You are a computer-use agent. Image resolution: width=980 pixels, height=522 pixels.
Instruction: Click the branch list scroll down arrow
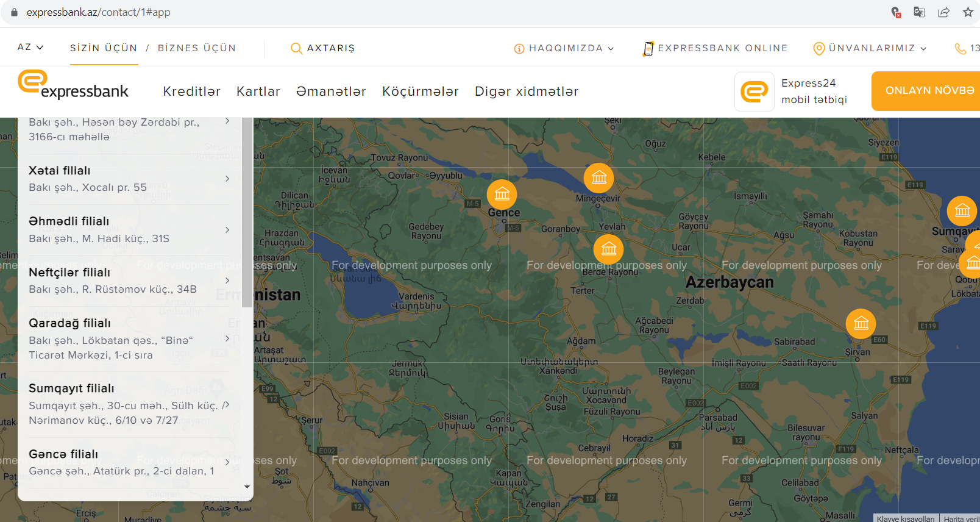coord(247,487)
